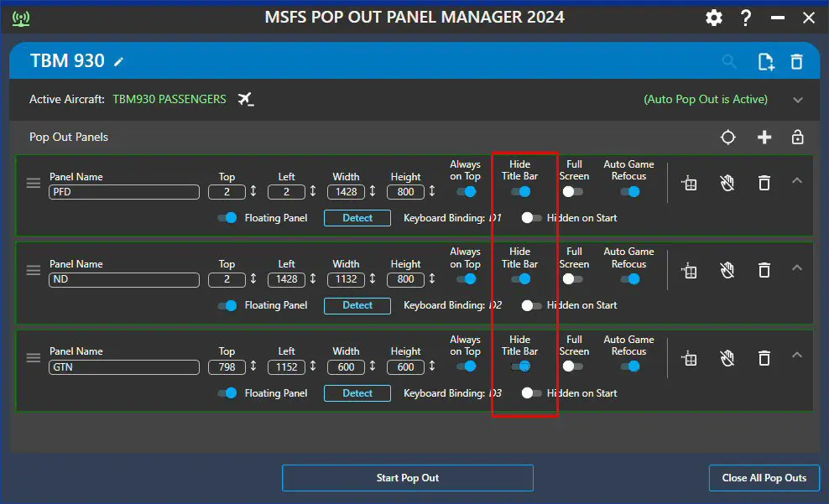Click the profile search magnifier icon
The width and height of the screenshot is (829, 504).
[x=729, y=62]
